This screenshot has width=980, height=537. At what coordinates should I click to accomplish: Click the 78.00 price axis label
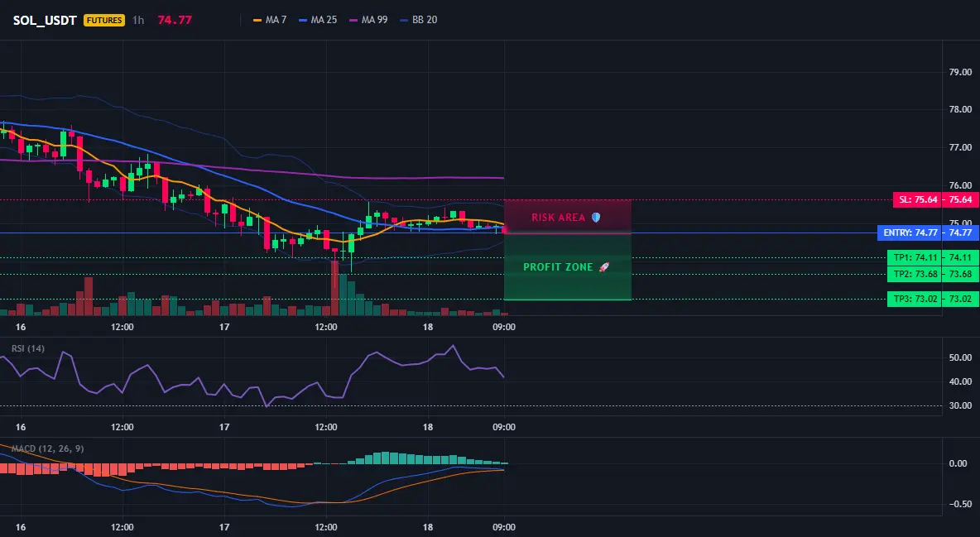coord(960,109)
